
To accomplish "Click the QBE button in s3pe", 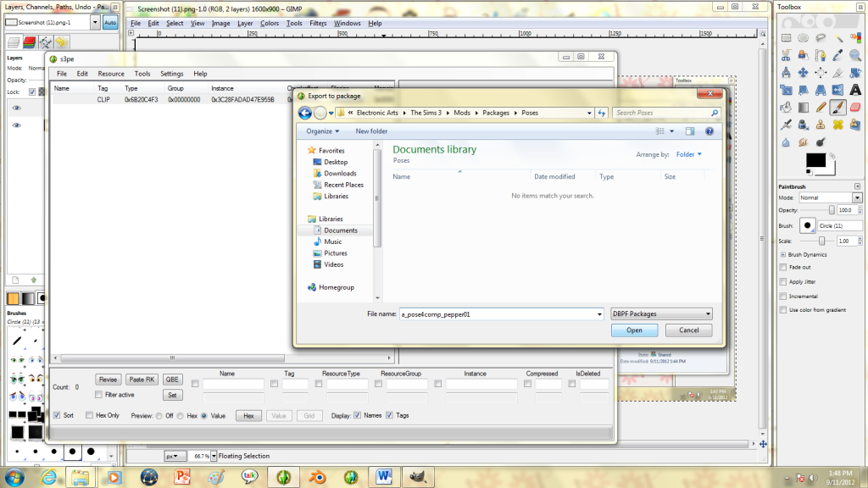I will click(172, 380).
